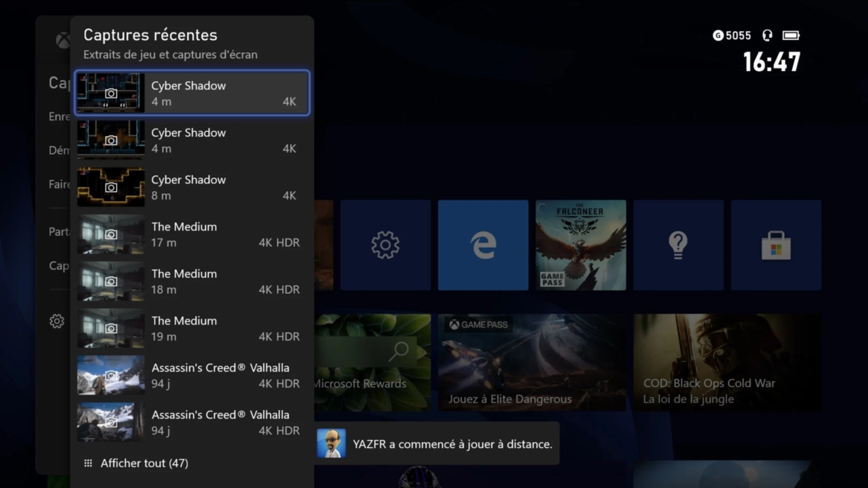The height and width of the screenshot is (488, 868).
Task: Open the Cyber Shadow 8 m capture
Action: [x=192, y=187]
